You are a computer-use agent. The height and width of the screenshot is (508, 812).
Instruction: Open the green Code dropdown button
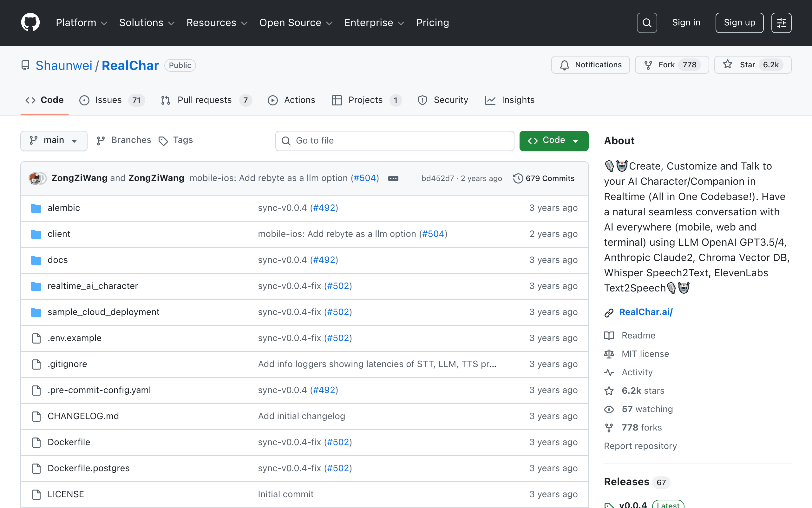553,140
